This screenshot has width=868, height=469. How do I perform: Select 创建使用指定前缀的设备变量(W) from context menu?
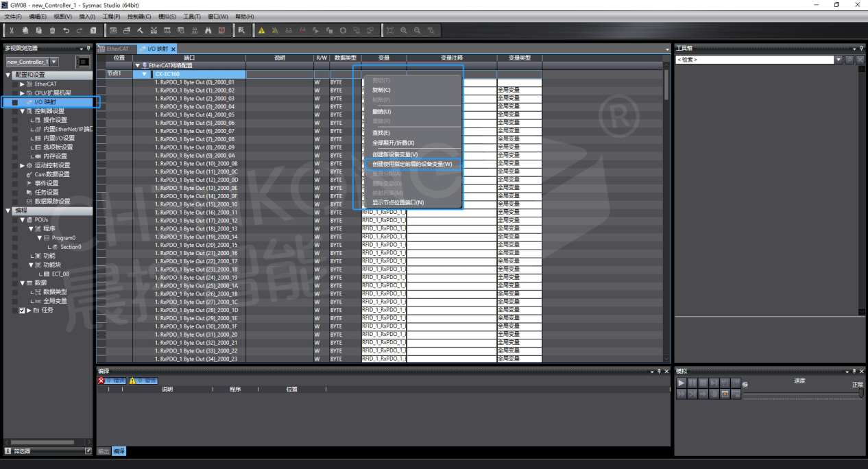coord(412,165)
